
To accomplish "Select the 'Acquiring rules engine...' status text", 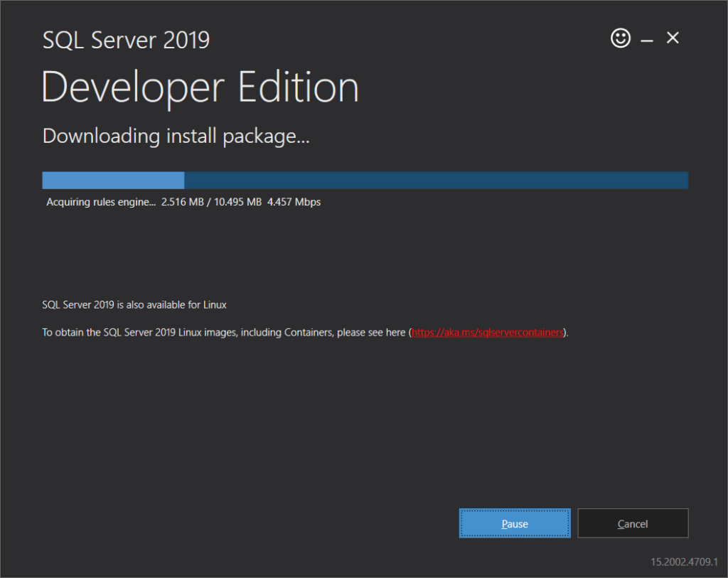I will [101, 202].
